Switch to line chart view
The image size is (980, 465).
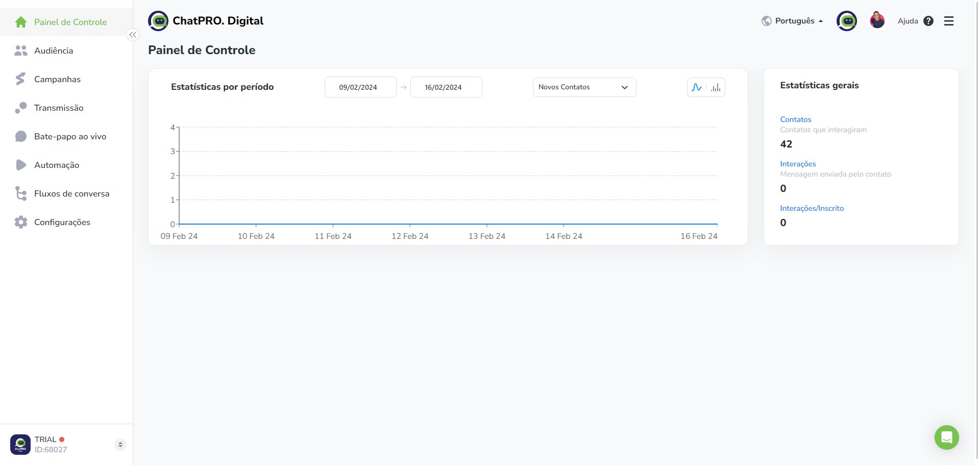(x=697, y=87)
